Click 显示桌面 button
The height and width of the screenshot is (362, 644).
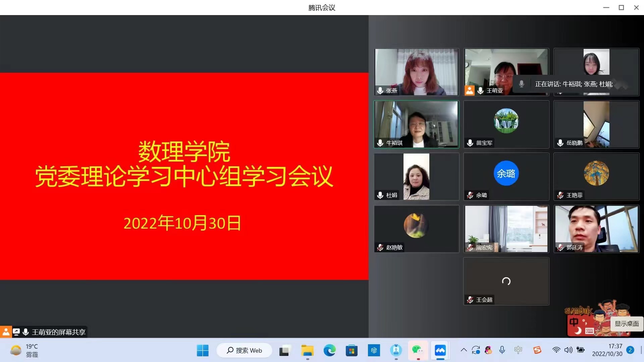click(627, 324)
